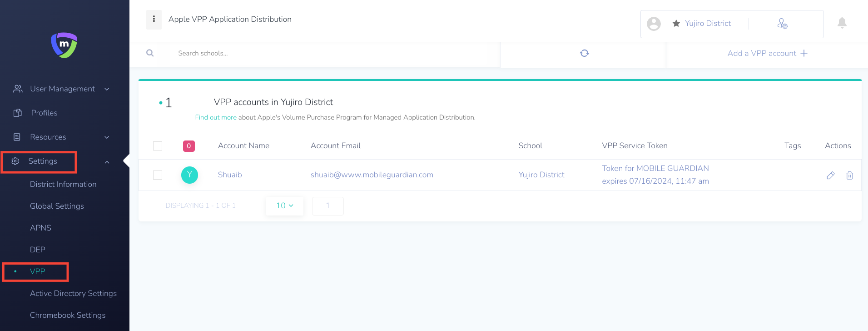The width and height of the screenshot is (868, 331).
Task: Open Chromebook Settings
Action: click(x=68, y=315)
